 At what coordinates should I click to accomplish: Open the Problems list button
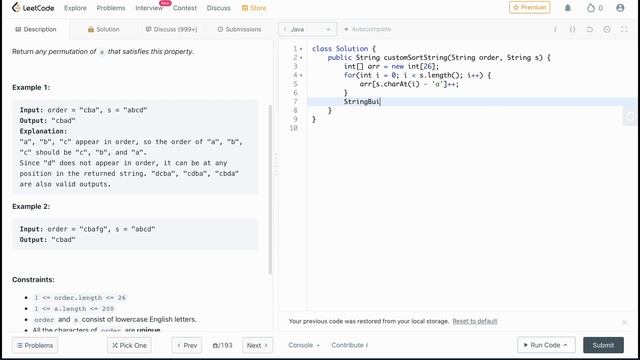[35, 345]
